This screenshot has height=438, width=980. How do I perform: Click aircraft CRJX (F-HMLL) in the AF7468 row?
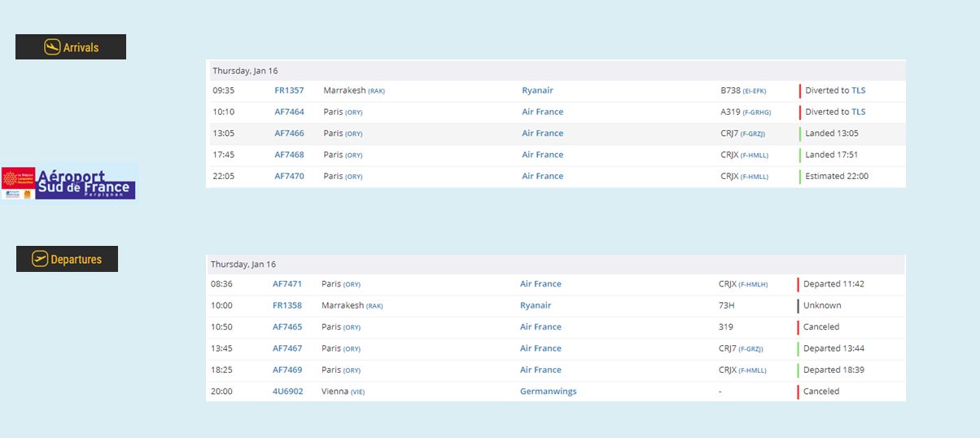coord(744,155)
